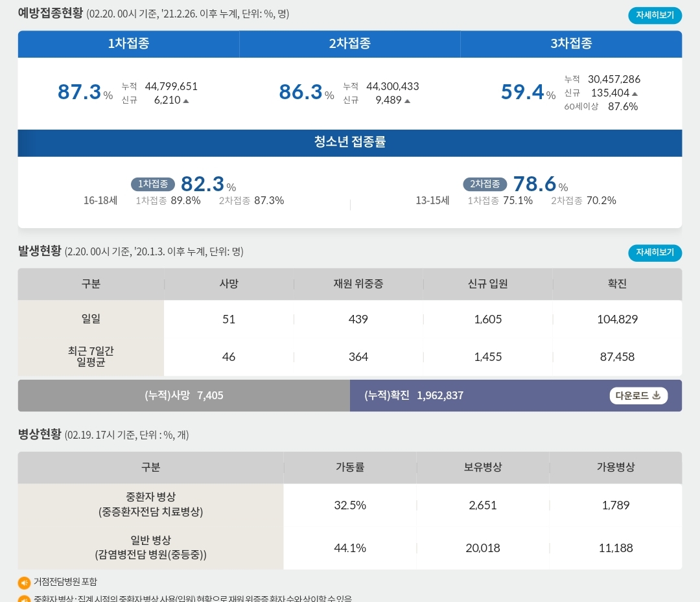The height and width of the screenshot is (602, 700).
Task: Click the 일일 row label
Action: (x=91, y=319)
